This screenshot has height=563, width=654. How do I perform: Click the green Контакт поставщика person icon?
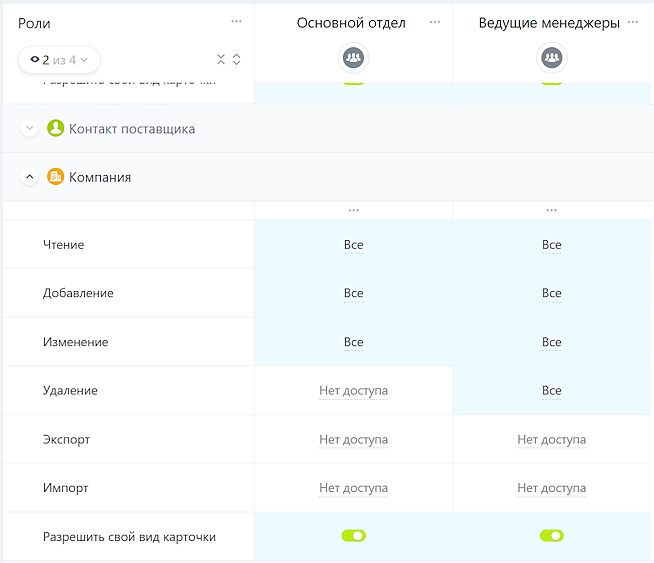[x=55, y=128]
